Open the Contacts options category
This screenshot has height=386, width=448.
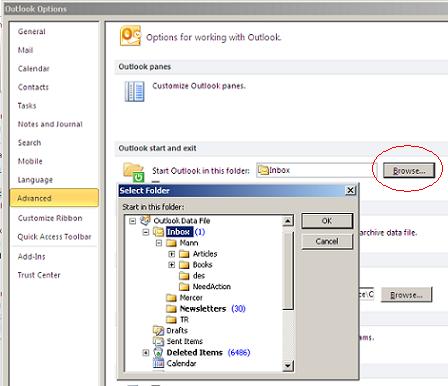click(33, 87)
